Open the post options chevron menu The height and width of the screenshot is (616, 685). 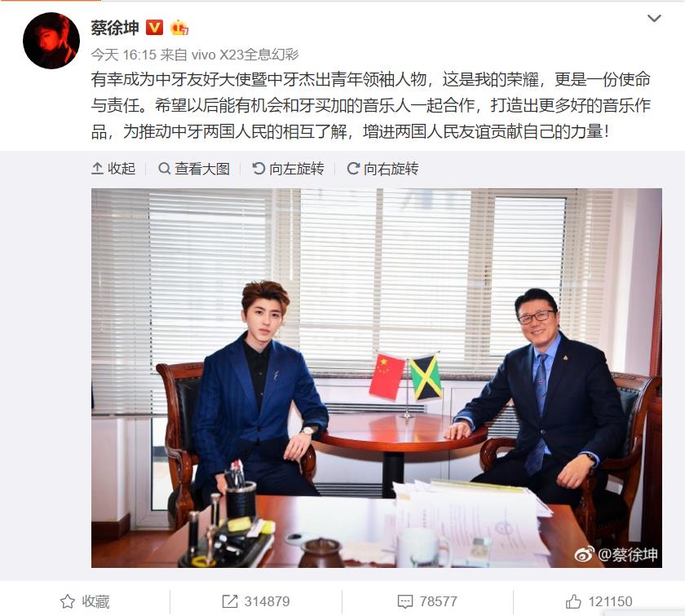[x=653, y=19]
